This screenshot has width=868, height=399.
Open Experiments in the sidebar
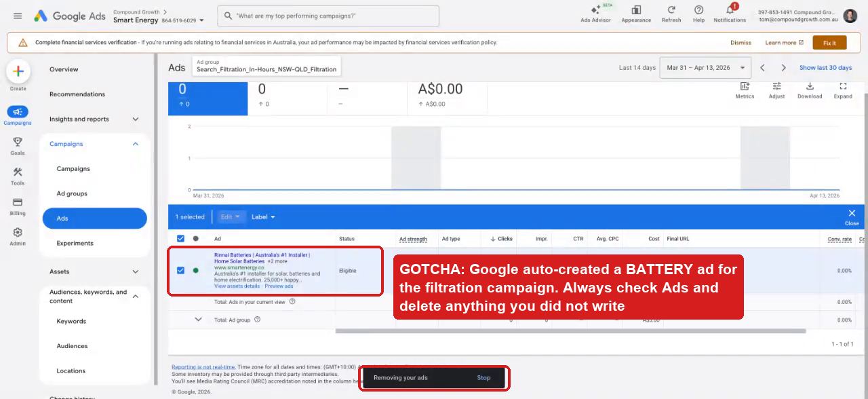[x=75, y=243]
